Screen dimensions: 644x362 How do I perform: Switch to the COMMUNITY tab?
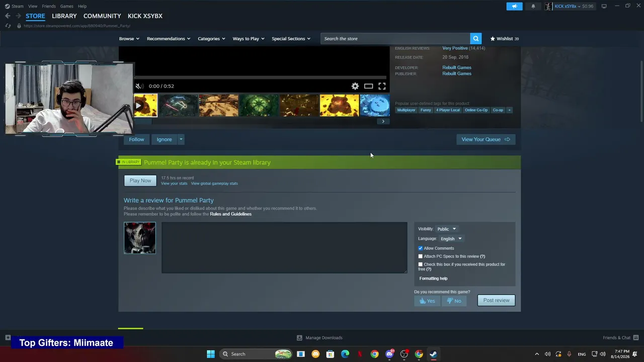pos(102,16)
